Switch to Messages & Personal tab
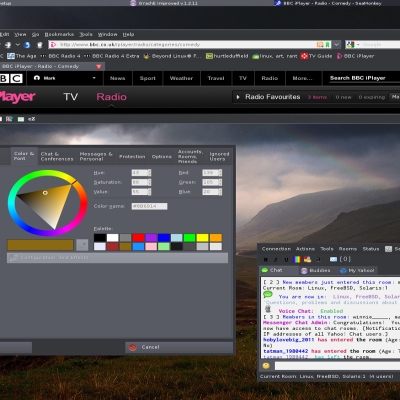The height and width of the screenshot is (400, 400). click(x=96, y=156)
